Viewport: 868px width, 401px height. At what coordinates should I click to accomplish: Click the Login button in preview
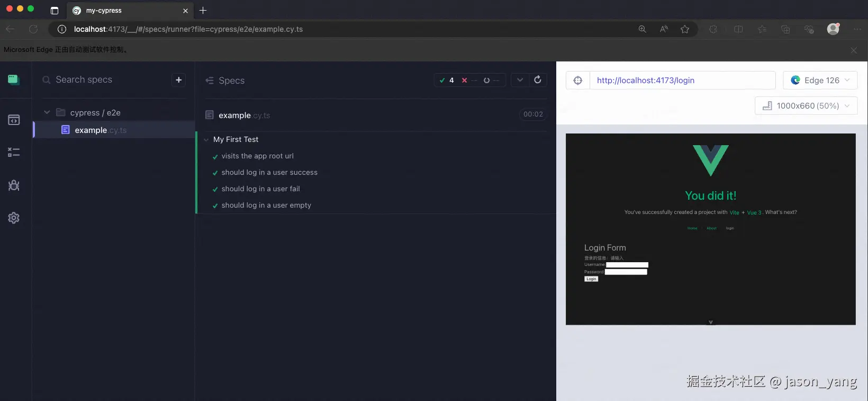(x=591, y=279)
